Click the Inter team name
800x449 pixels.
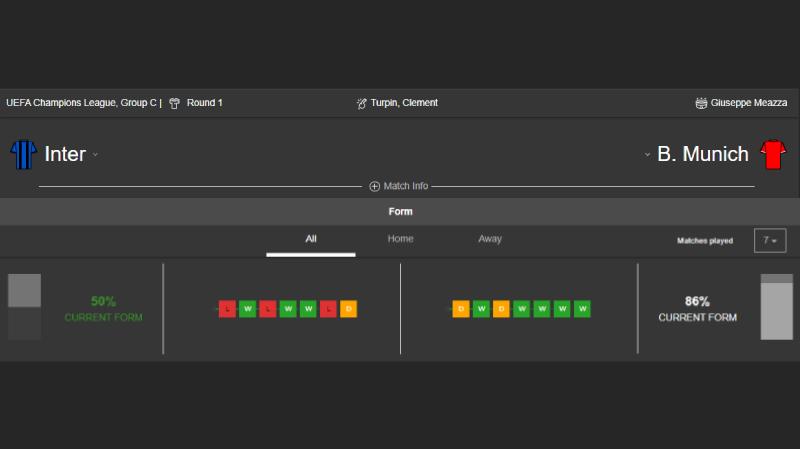pyautogui.click(x=65, y=154)
